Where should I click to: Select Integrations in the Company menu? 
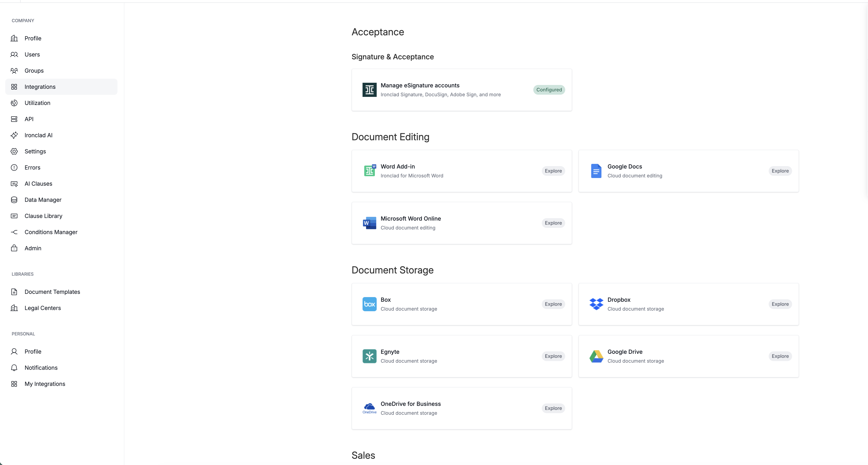click(61, 87)
